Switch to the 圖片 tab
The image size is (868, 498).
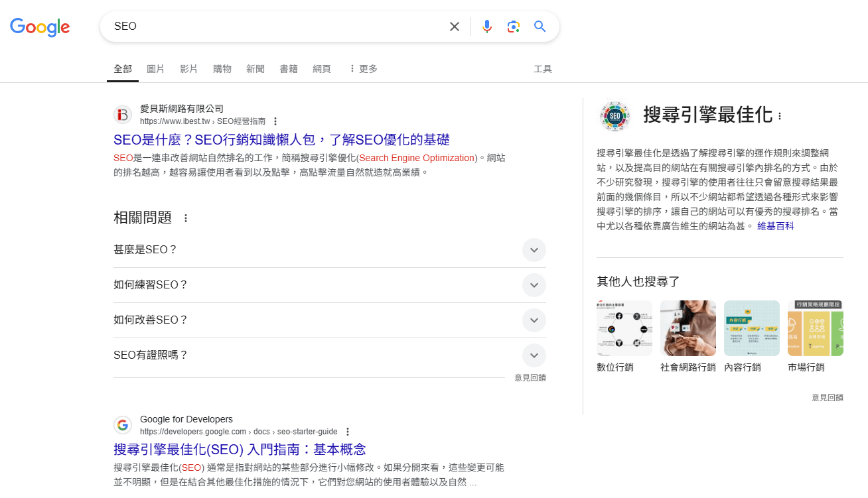click(156, 69)
